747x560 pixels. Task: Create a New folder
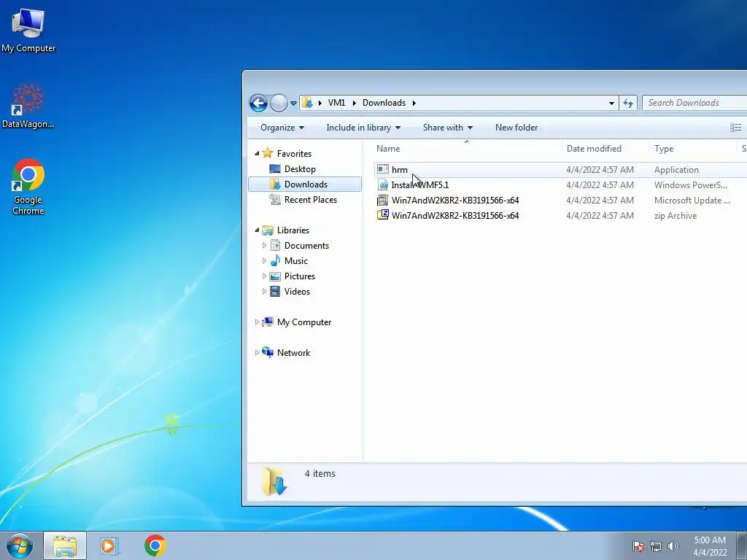tap(516, 128)
